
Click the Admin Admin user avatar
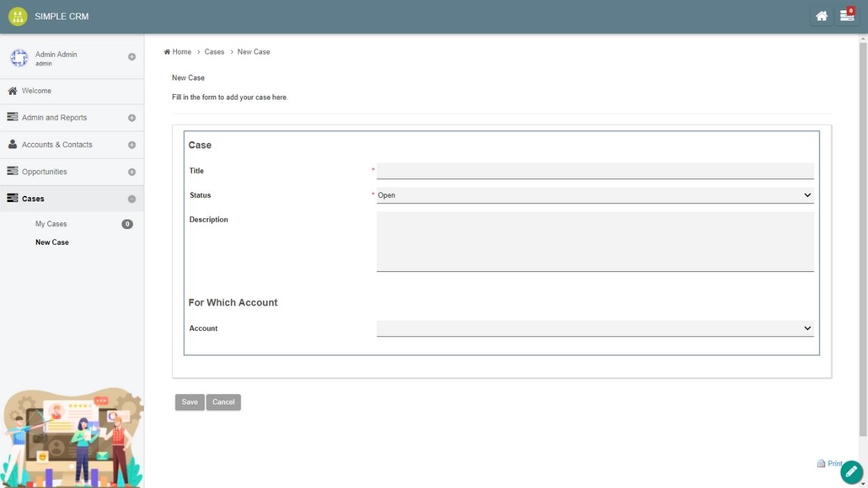click(19, 58)
